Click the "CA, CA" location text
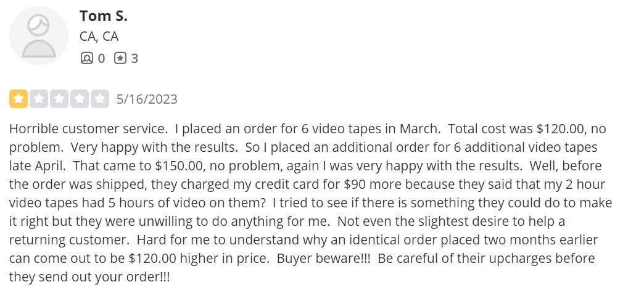Image resolution: width=644 pixels, height=295 pixels. (99, 36)
